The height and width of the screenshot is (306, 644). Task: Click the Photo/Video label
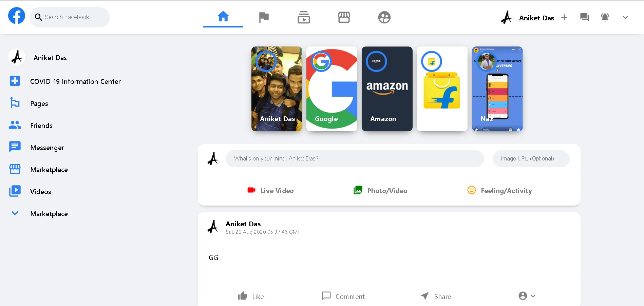point(387,191)
